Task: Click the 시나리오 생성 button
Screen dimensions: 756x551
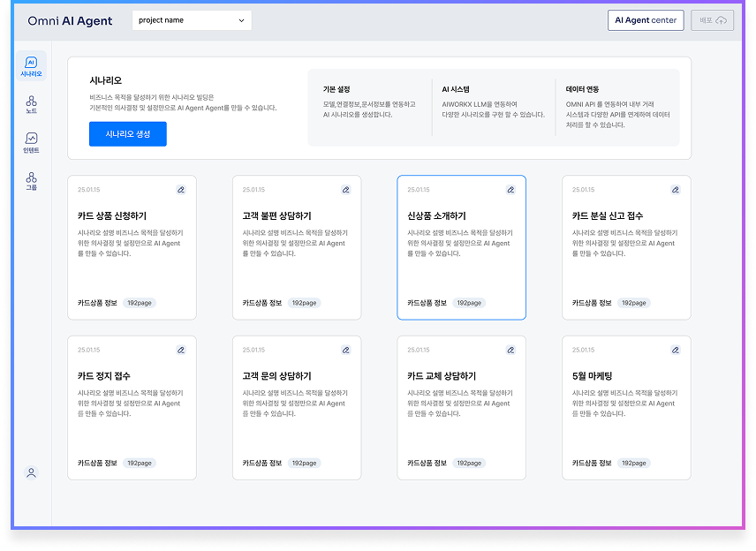Action: coord(128,134)
